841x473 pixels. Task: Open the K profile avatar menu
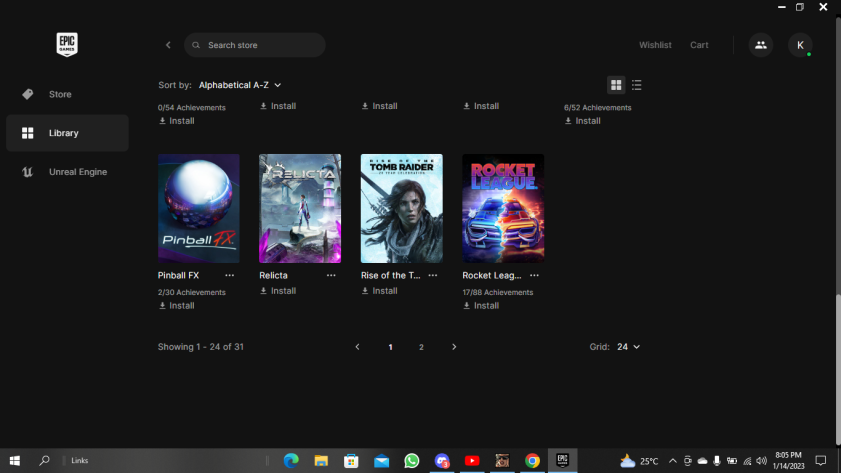(800, 45)
